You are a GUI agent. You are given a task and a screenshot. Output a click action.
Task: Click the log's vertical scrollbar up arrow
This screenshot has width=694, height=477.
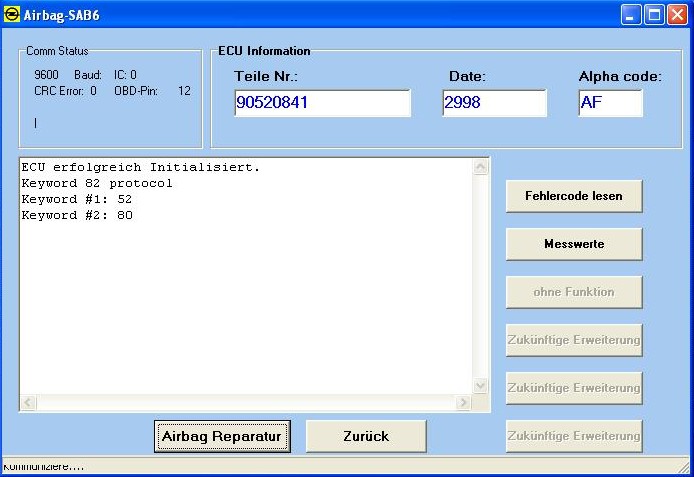point(481,168)
